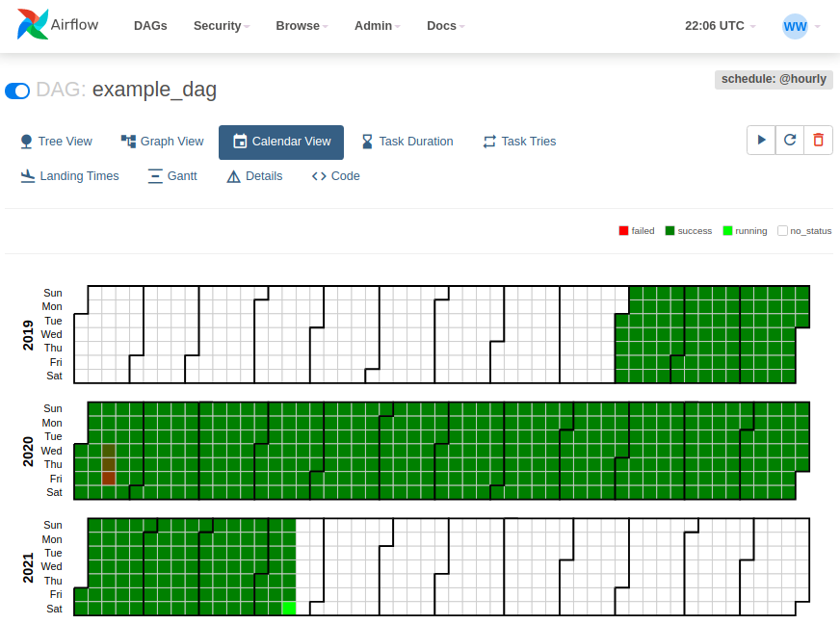Open the Gantt view

172,176
